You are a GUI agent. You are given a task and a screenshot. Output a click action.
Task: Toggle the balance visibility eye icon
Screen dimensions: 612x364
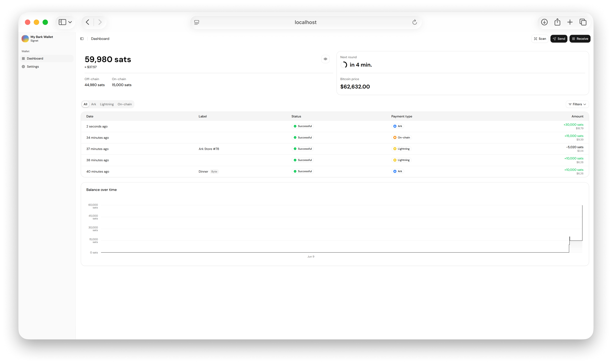pos(325,59)
